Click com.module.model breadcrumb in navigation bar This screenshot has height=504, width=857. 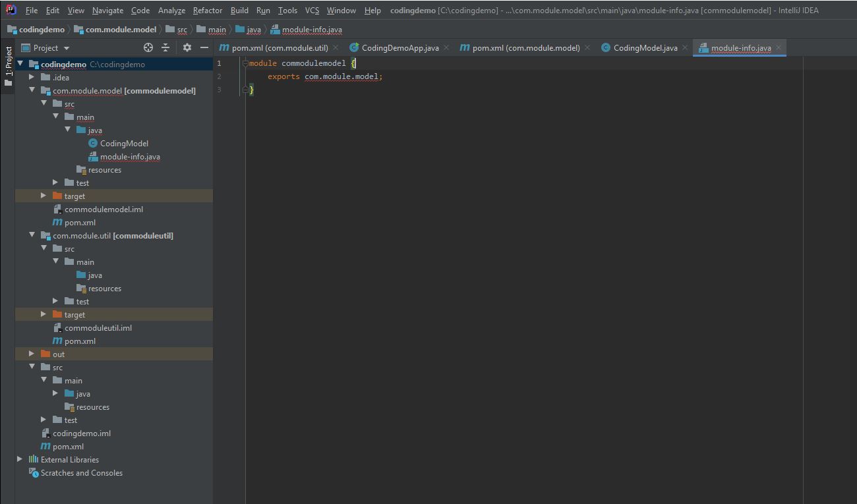(x=115, y=30)
